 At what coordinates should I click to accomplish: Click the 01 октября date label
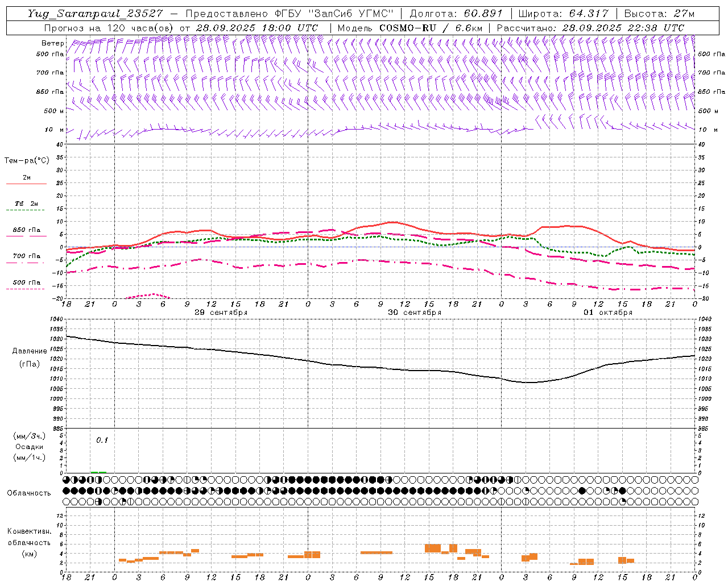[x=608, y=313]
